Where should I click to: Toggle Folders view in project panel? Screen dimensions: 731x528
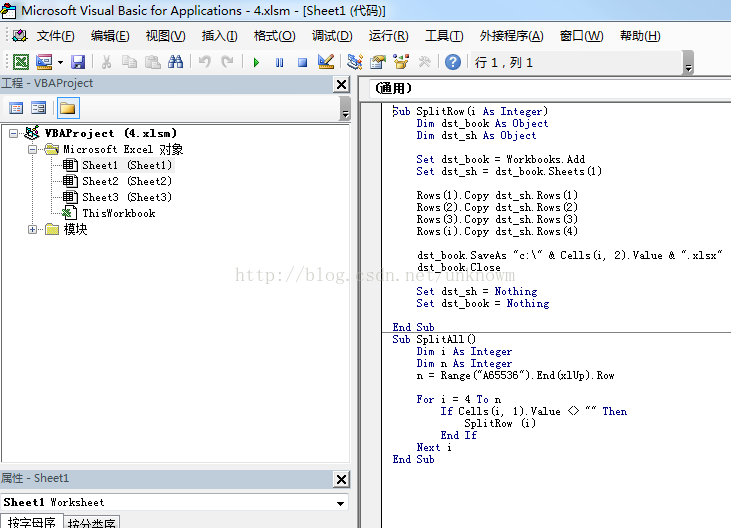tap(68, 108)
